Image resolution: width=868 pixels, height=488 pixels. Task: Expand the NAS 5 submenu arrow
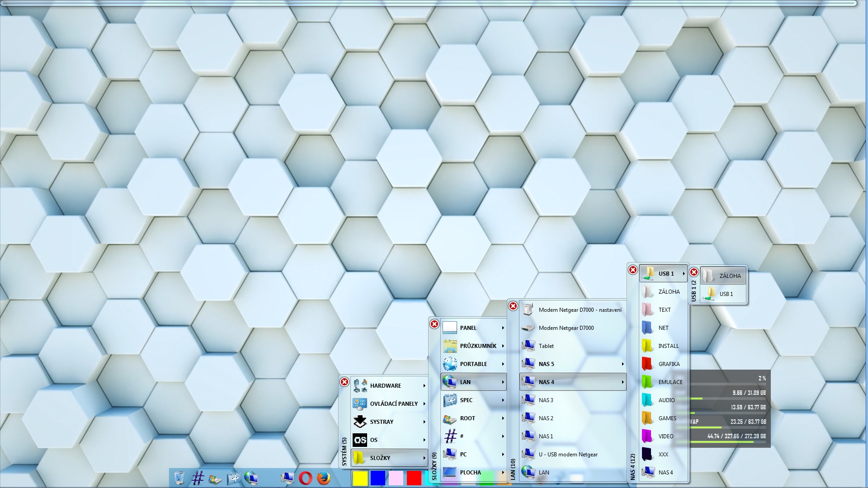tap(623, 364)
